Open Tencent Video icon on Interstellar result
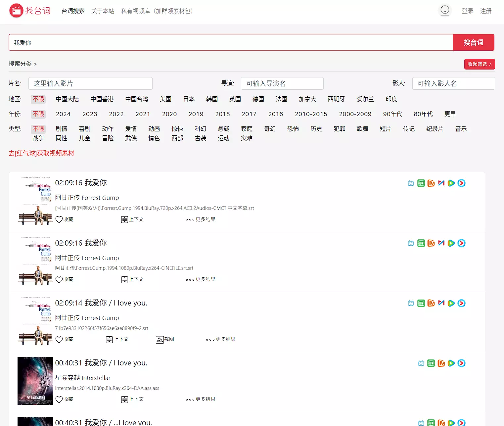 click(x=451, y=363)
